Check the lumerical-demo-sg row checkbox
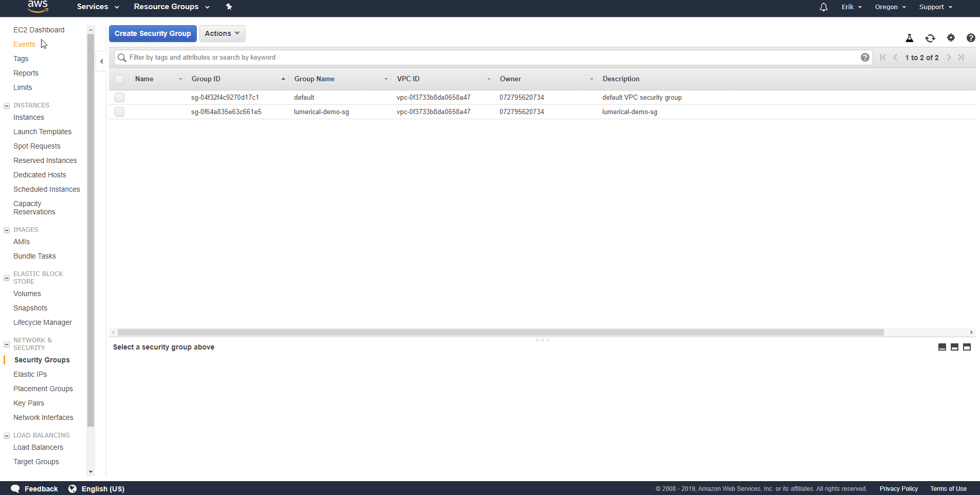The image size is (980, 495). (x=119, y=112)
